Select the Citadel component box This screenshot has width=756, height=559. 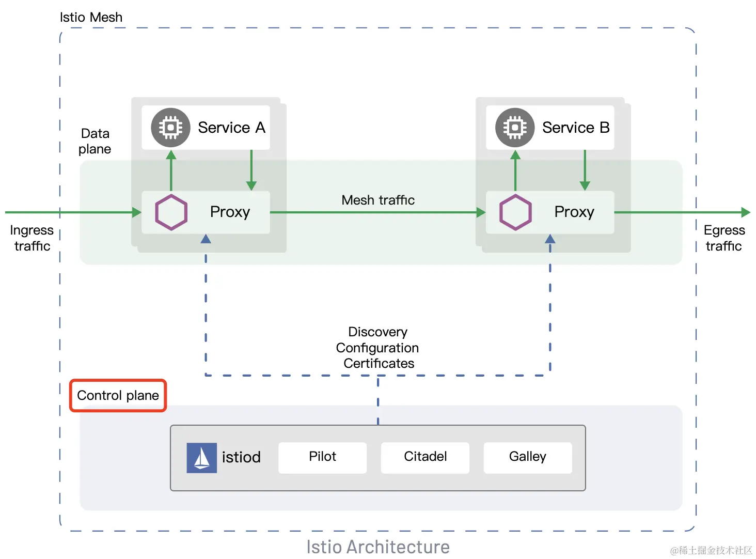pos(425,457)
